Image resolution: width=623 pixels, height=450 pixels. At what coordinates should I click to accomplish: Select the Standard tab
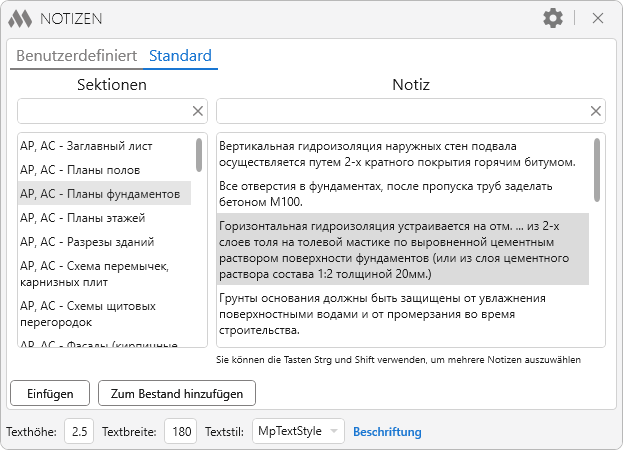coord(180,56)
